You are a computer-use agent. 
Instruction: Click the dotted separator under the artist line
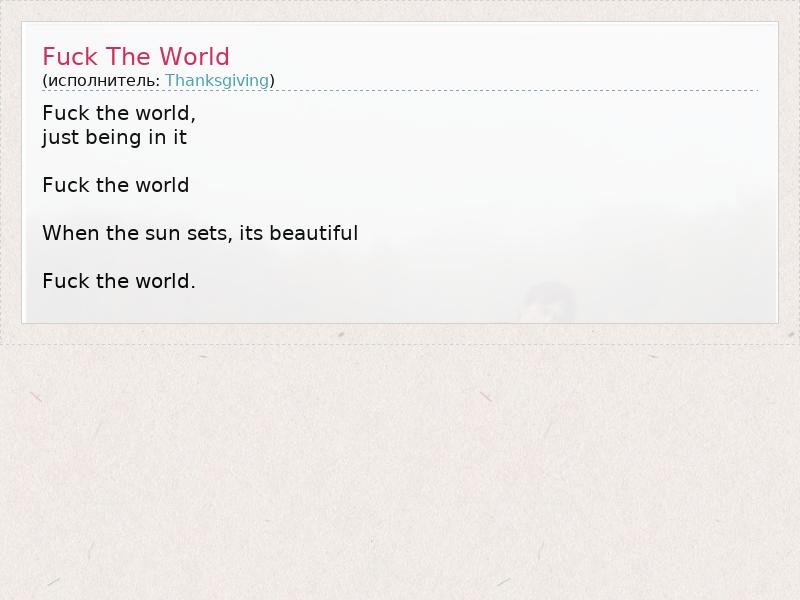(400, 91)
